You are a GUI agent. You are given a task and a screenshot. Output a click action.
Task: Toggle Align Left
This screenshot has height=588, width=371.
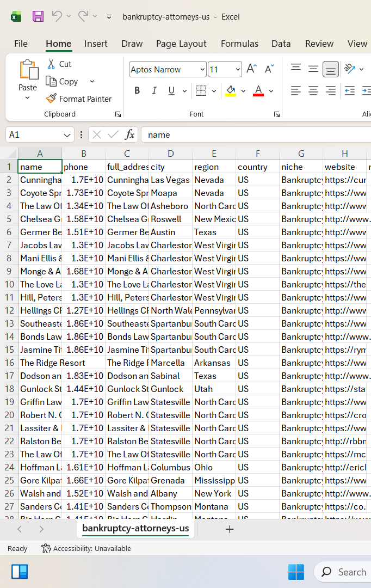pos(296,90)
